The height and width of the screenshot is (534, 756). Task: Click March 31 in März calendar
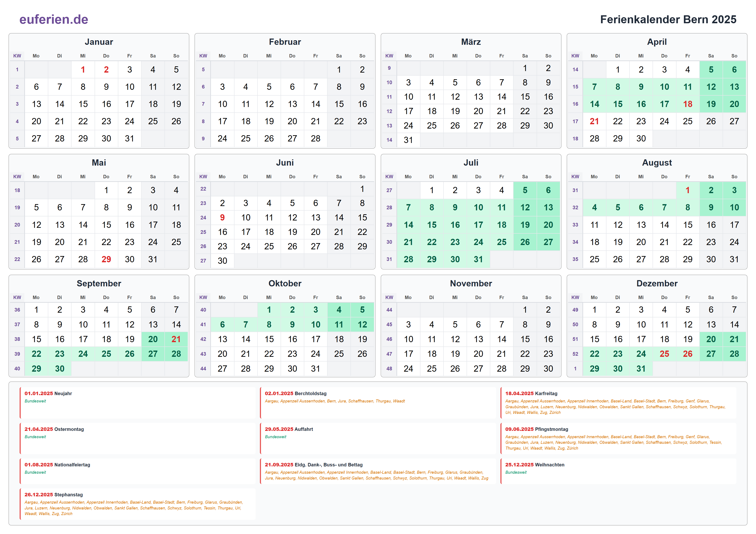408,140
